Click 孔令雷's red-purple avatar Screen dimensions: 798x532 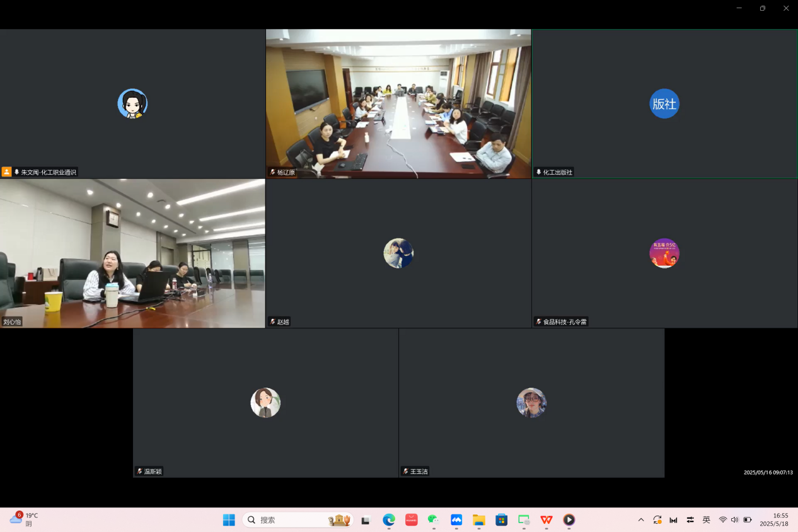tap(664, 253)
